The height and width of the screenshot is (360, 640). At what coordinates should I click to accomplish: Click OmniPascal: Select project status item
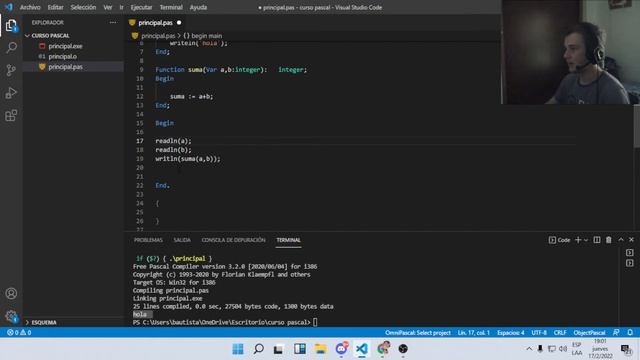coord(418,333)
